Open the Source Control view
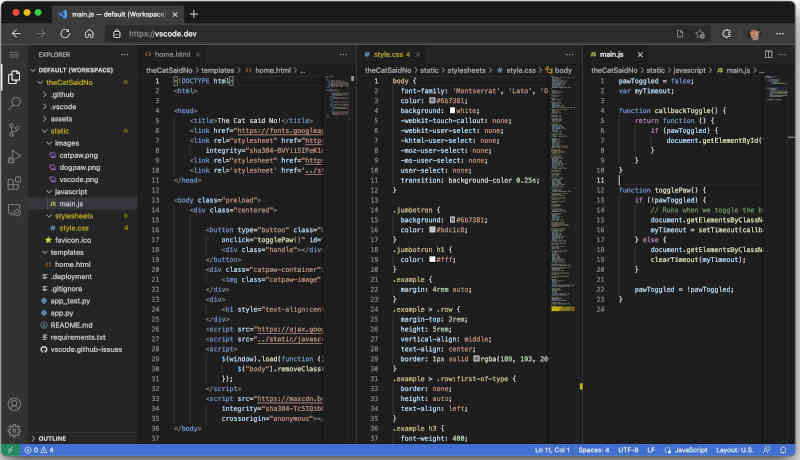The image size is (800, 460). tap(14, 130)
